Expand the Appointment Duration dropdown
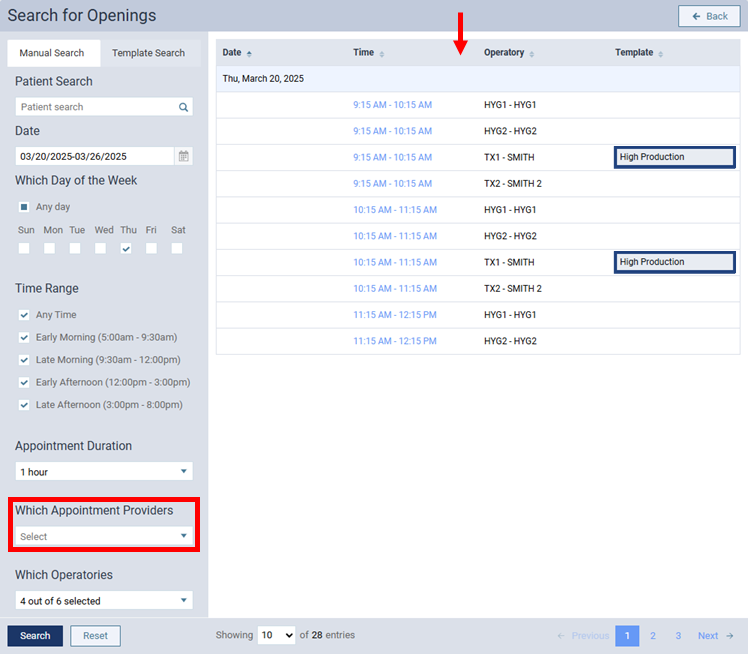Image resolution: width=748 pixels, height=654 pixels. click(x=104, y=472)
